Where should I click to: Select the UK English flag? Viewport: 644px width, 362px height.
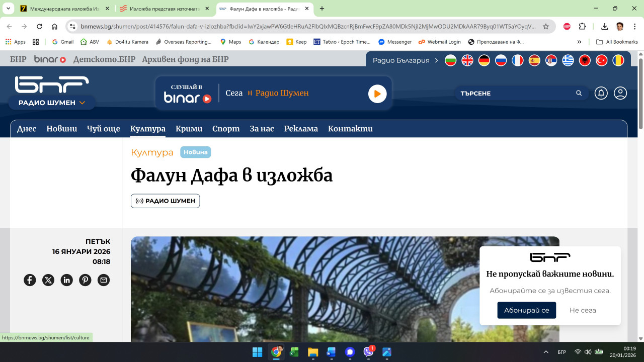[467, 60]
